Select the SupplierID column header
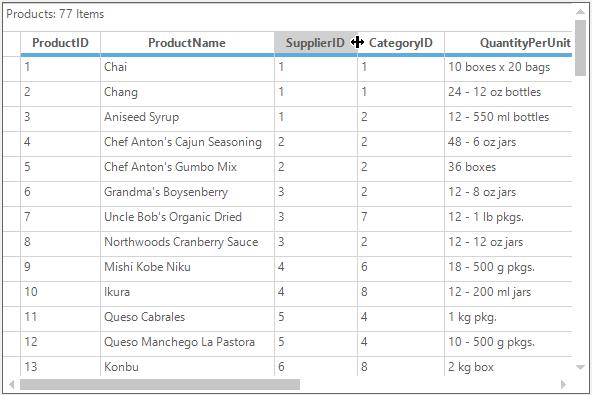The width and height of the screenshot is (592, 395). coord(316,43)
